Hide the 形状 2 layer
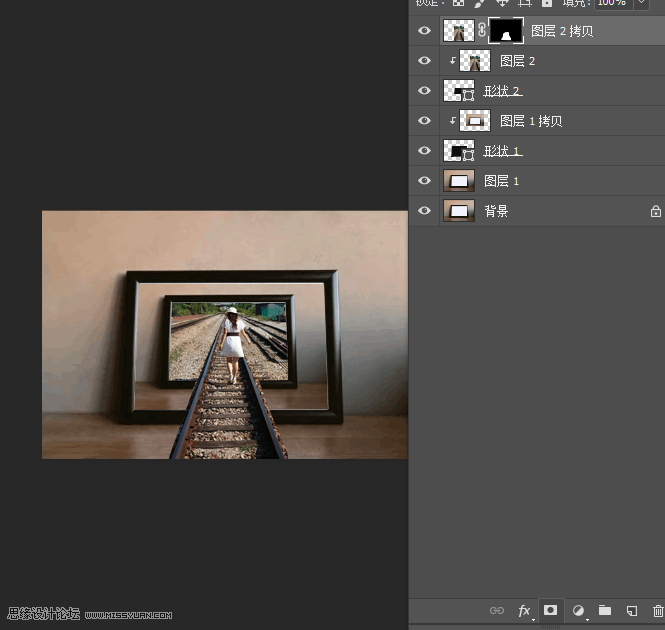The height and width of the screenshot is (630, 665). click(424, 91)
